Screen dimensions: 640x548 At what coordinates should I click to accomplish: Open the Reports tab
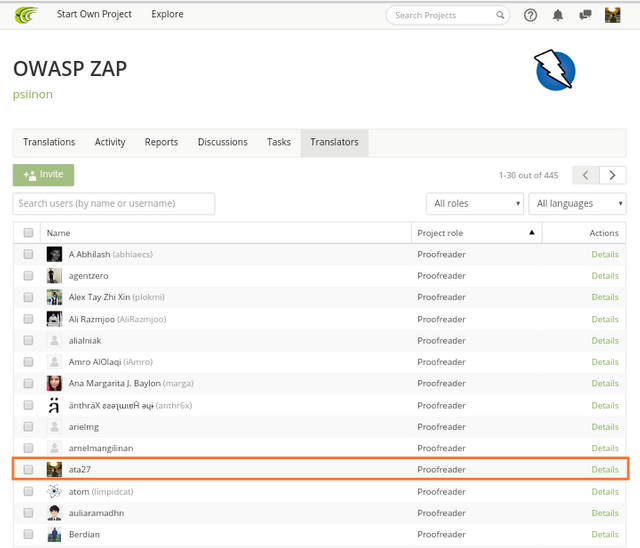(161, 142)
